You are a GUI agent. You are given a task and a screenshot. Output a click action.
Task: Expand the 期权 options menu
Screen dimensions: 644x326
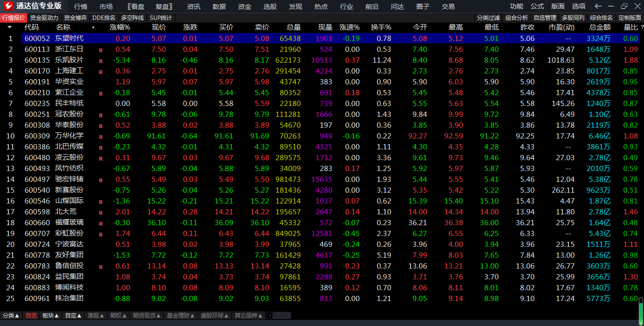pyautogui.click(x=119, y=316)
